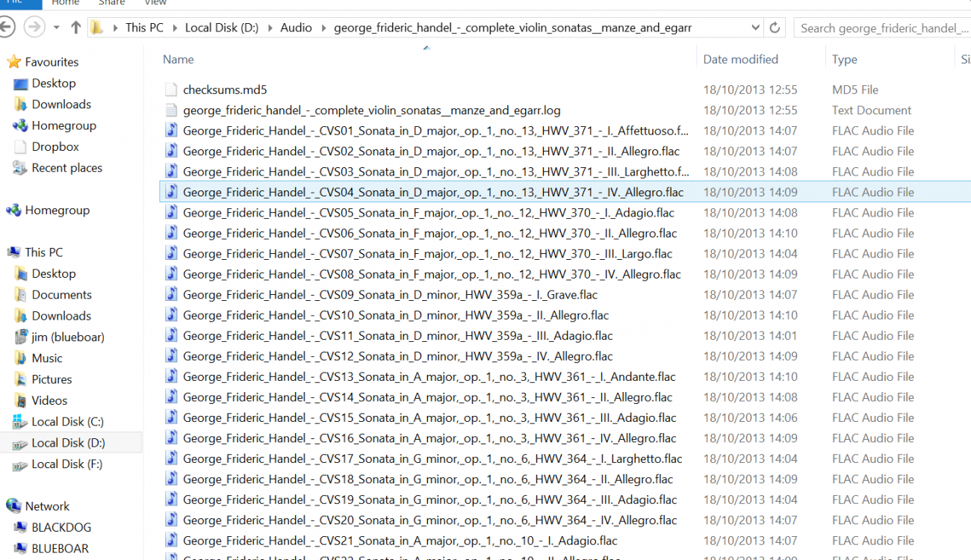The height and width of the screenshot is (560, 971).
Task: Click the .log text document icon
Action: 172,110
